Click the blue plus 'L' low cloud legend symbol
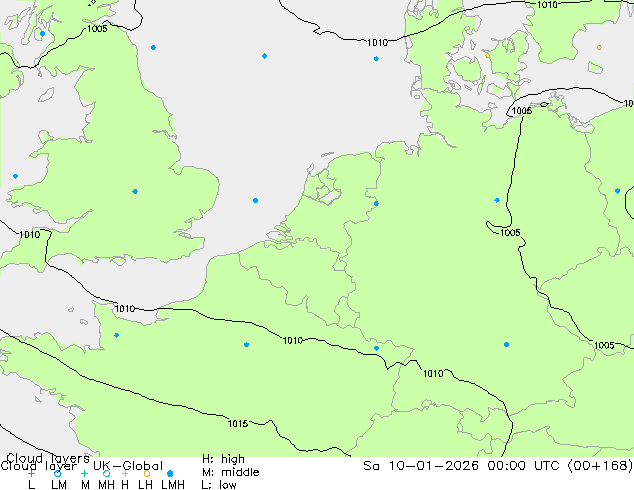Screen dimensions: 634x490 [31, 473]
